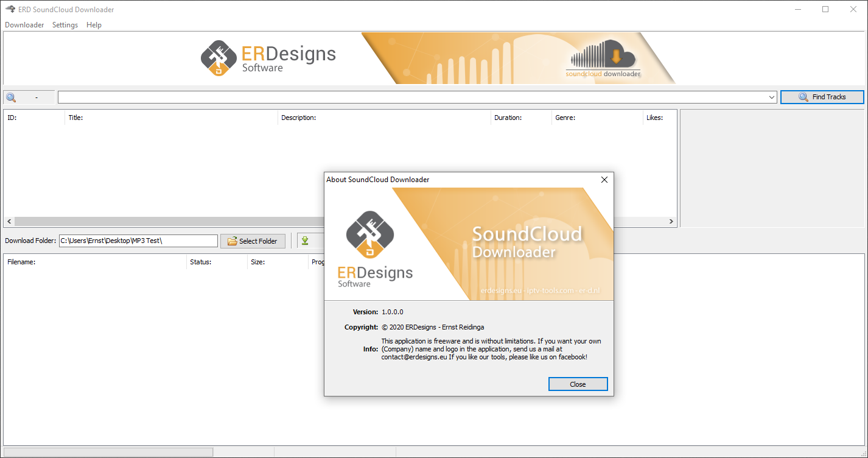Open the Help menu

point(94,25)
